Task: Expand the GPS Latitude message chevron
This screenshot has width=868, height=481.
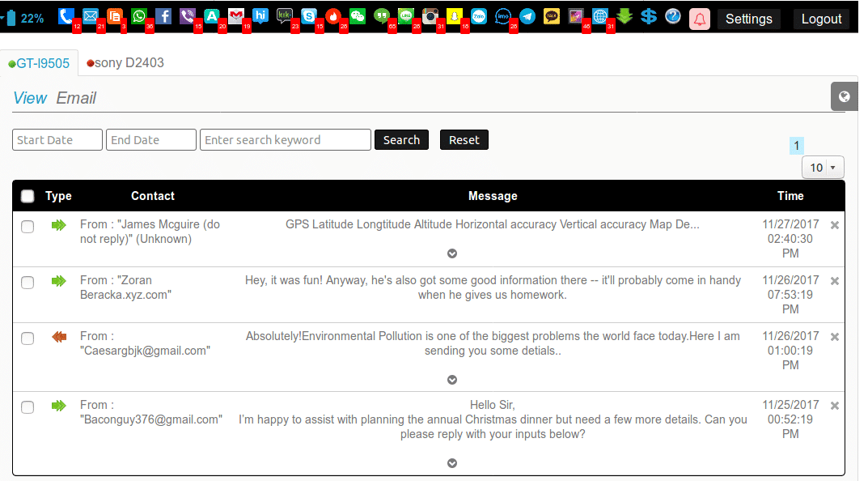Action: [x=452, y=253]
